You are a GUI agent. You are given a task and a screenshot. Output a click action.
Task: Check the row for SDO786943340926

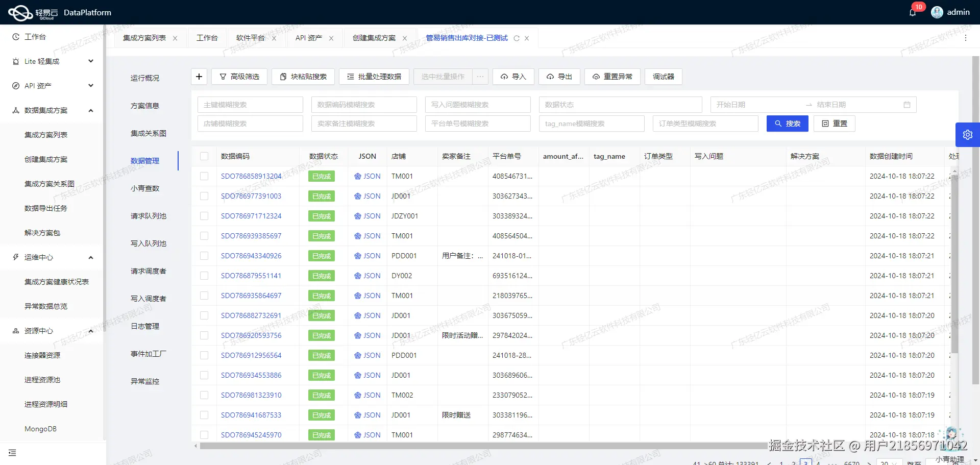pyautogui.click(x=204, y=256)
